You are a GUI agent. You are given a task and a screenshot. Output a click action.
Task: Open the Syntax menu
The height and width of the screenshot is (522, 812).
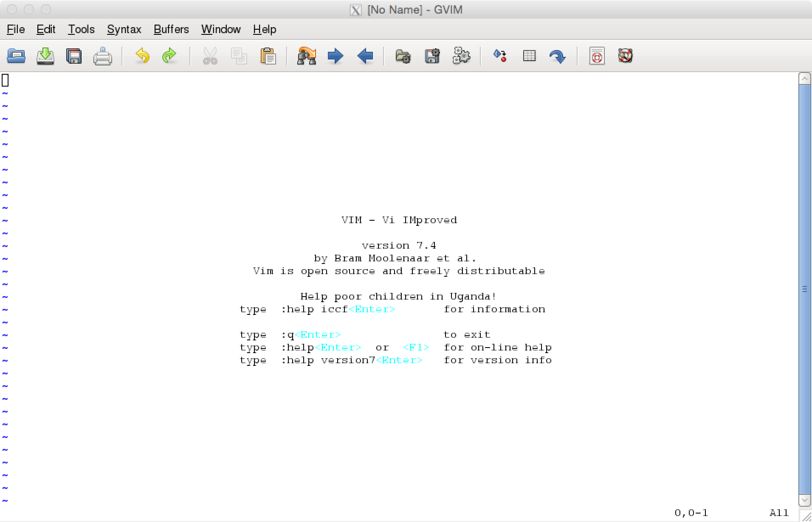(124, 29)
